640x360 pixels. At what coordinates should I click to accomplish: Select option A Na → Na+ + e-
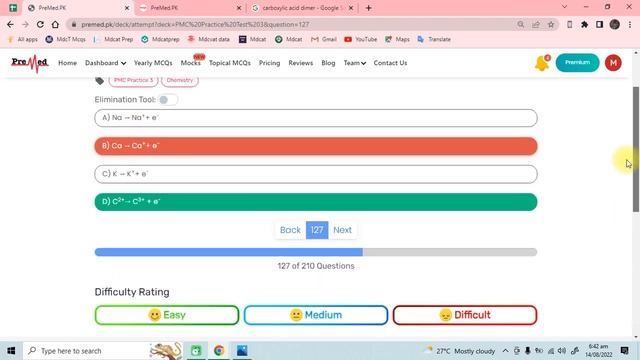[316, 118]
